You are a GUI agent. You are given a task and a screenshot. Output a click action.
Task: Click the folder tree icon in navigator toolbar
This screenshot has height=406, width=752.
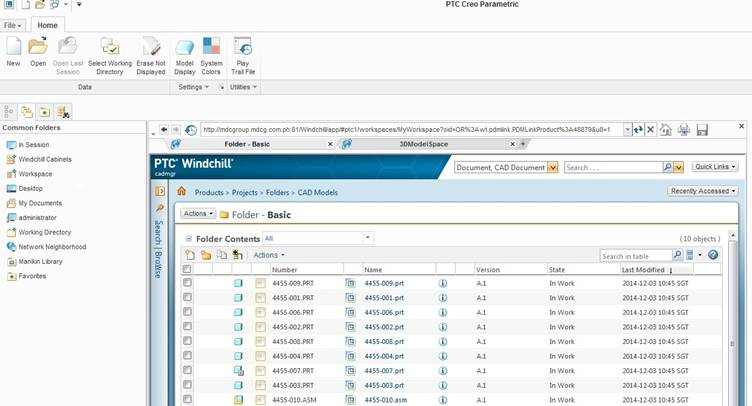[x=27, y=112]
